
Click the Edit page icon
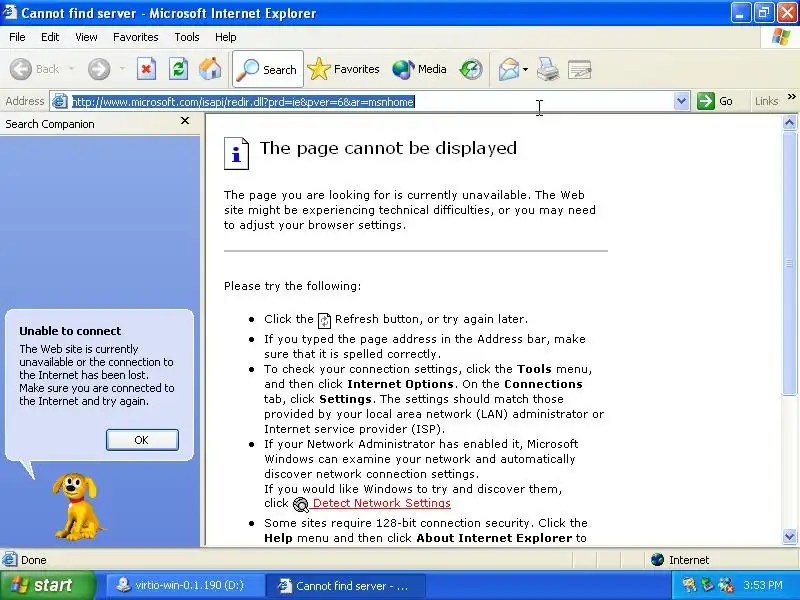click(x=580, y=69)
